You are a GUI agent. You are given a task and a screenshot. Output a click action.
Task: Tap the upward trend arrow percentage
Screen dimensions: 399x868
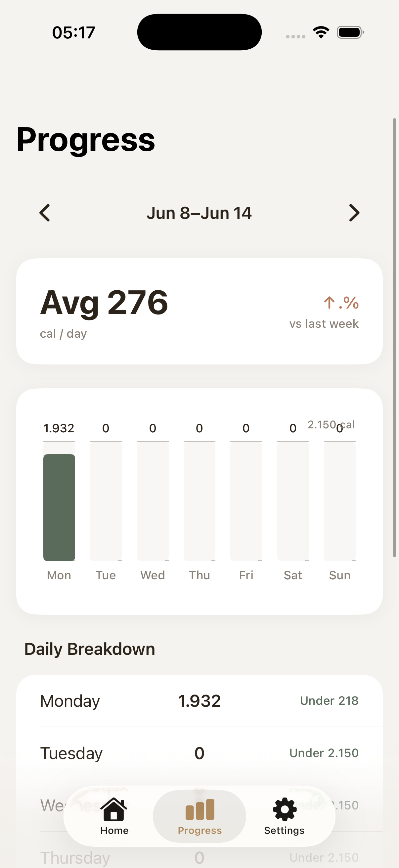(341, 303)
